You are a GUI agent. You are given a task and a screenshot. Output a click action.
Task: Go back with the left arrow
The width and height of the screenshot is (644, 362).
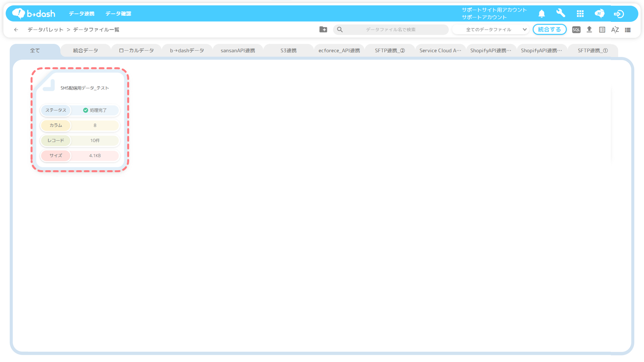click(16, 30)
